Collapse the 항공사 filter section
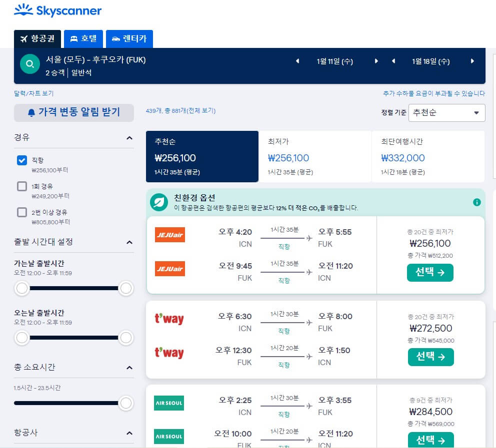 [x=129, y=433]
